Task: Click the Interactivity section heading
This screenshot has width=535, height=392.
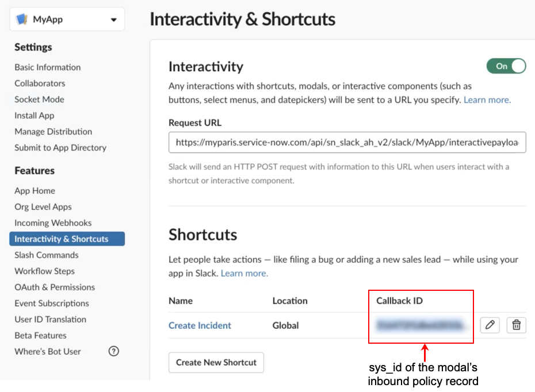Action: pos(206,67)
